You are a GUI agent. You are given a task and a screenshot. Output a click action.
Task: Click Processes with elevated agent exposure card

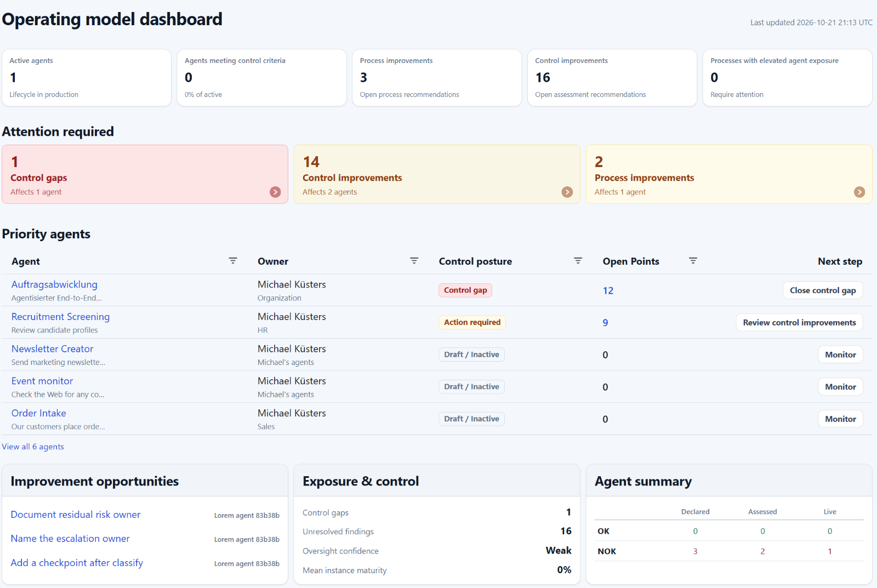coord(788,78)
